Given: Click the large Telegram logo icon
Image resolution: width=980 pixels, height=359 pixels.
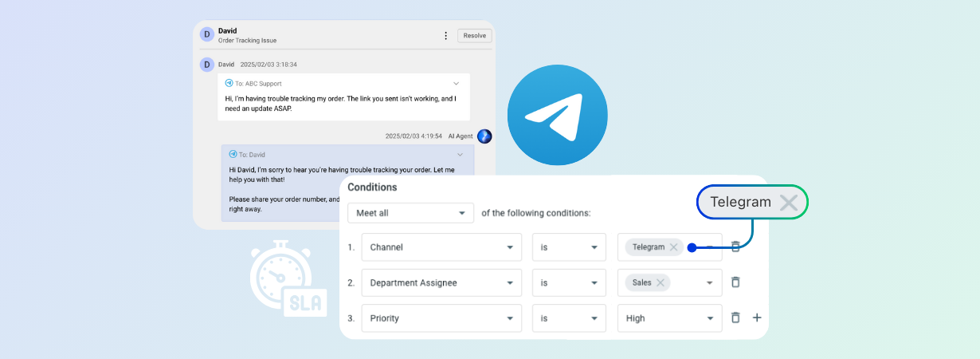Looking at the screenshot, I should (x=557, y=115).
